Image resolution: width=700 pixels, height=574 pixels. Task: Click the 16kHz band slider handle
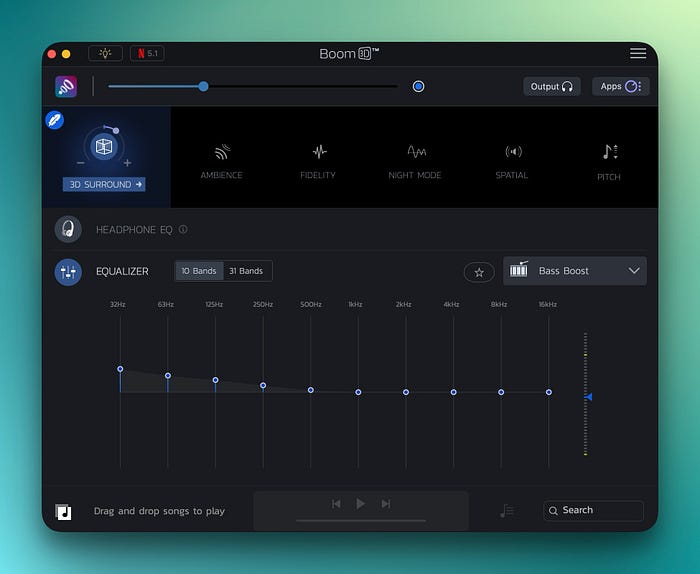(x=549, y=392)
